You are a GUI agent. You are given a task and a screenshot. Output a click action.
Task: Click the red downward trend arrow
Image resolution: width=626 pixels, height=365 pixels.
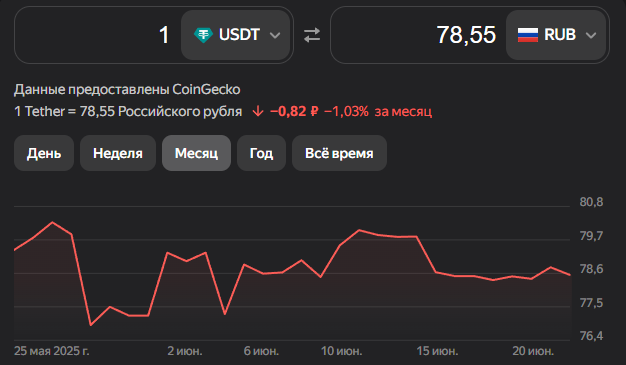tap(258, 111)
